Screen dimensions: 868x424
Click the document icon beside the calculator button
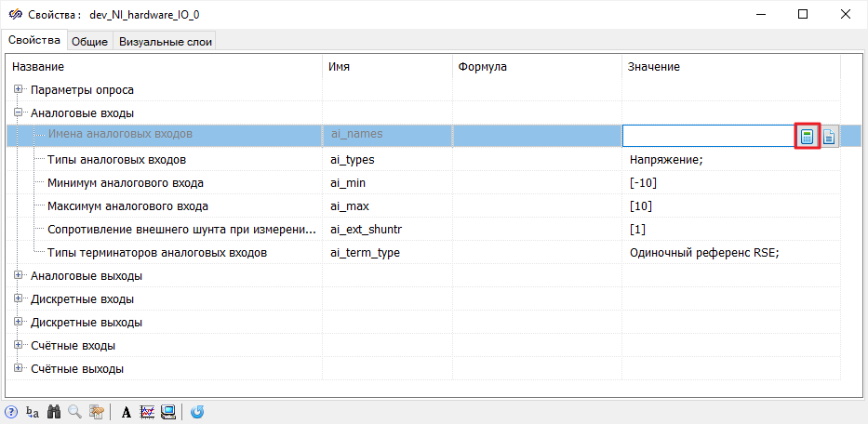[829, 137]
